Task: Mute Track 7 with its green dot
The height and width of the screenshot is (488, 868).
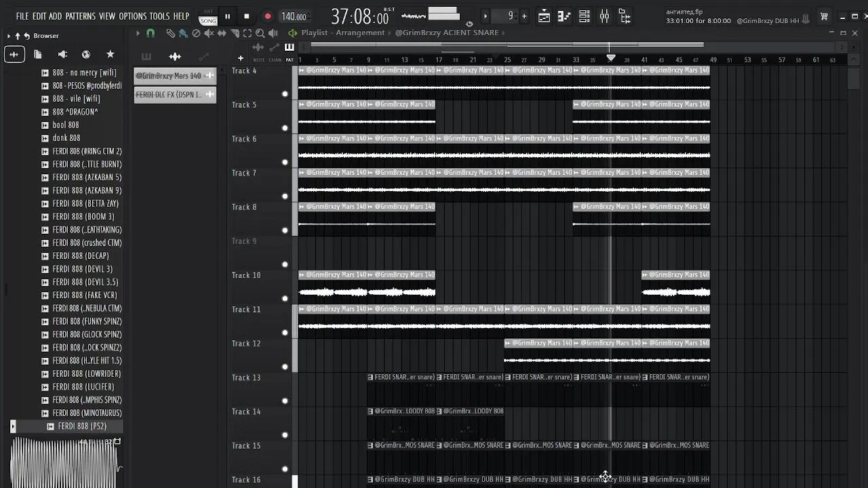Action: click(x=285, y=196)
